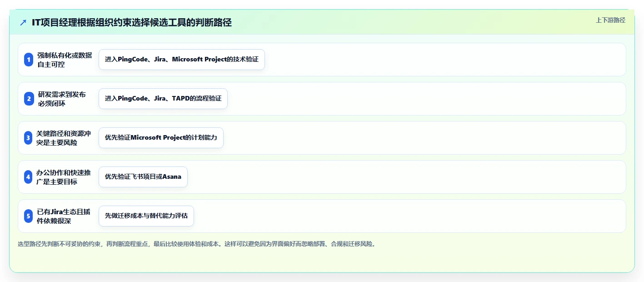Select the PingCode、Jira、TAPD流程验证 box
The height and width of the screenshot is (282, 644).
pos(163,99)
